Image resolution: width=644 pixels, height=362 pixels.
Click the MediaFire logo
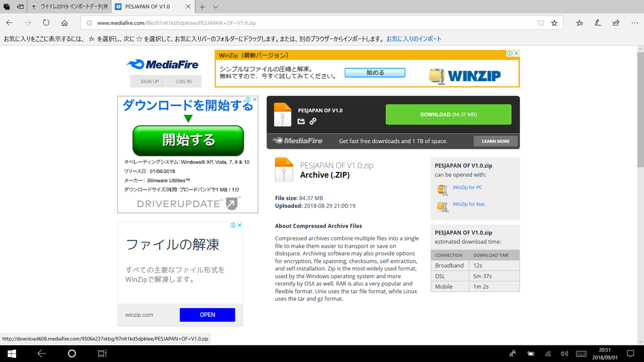[162, 64]
